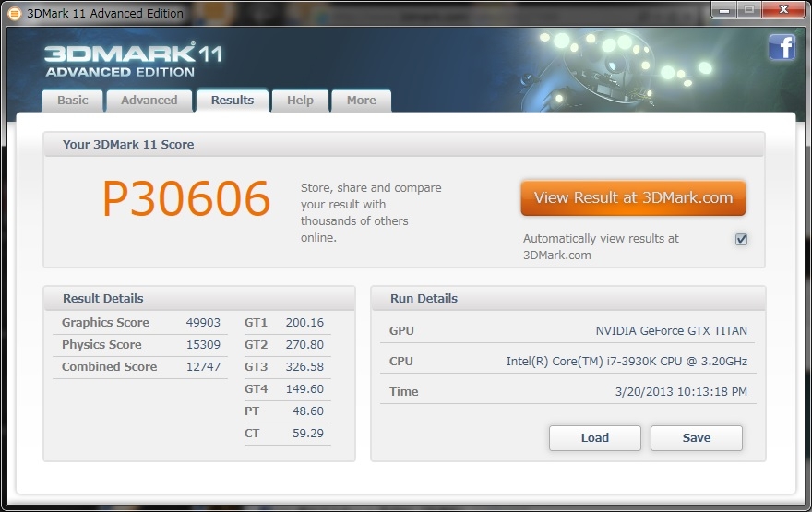The height and width of the screenshot is (512, 812).
Task: Select the P30606 score text
Action: (186, 198)
